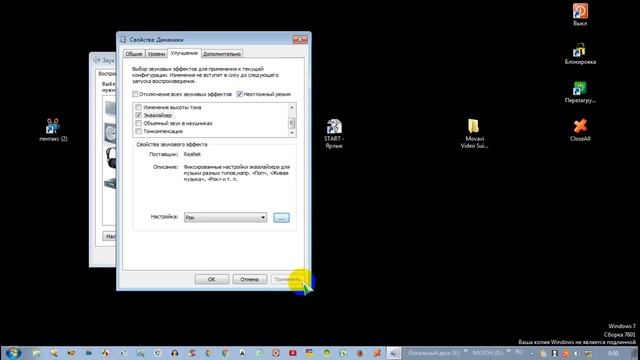The width and height of the screenshot is (640, 360).
Task: Expand the Локальный диск taskbar toolbar chevron
Action: [466, 351]
